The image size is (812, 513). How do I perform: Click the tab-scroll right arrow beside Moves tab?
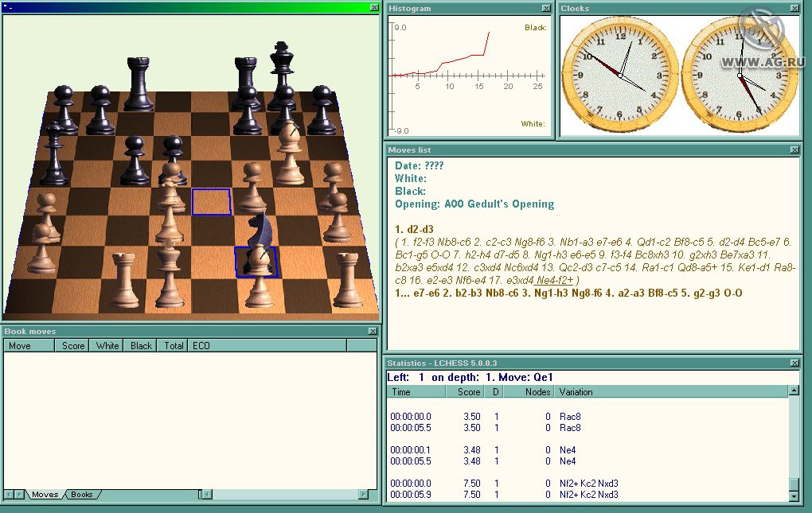pyautogui.click(x=20, y=495)
